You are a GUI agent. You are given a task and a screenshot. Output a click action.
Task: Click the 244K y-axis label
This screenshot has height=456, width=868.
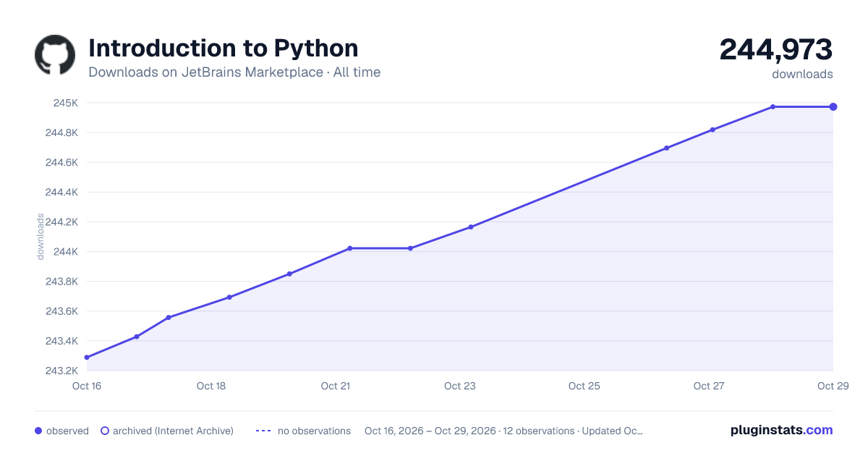point(66,251)
